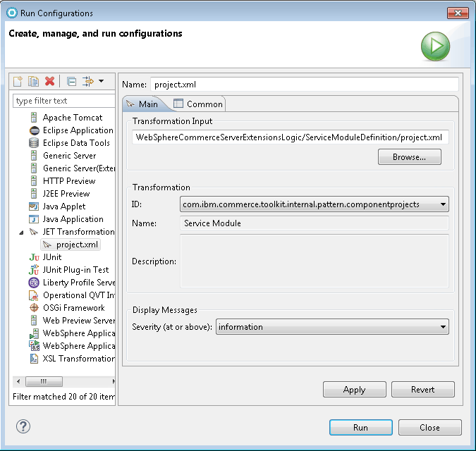Click the XSL Transformation icon
This screenshot has height=451, width=476.
click(34, 359)
